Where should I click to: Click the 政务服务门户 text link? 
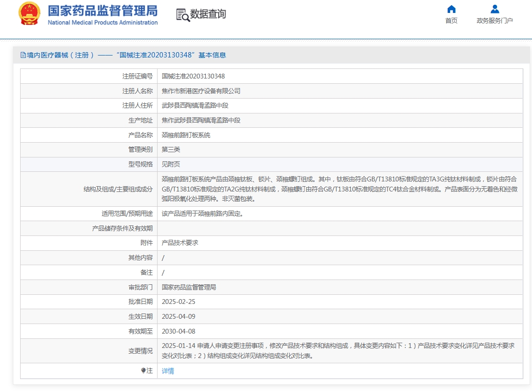click(495, 21)
